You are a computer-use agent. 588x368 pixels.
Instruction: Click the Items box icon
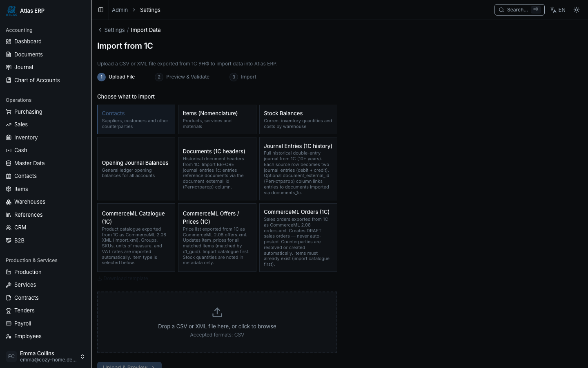click(9, 189)
